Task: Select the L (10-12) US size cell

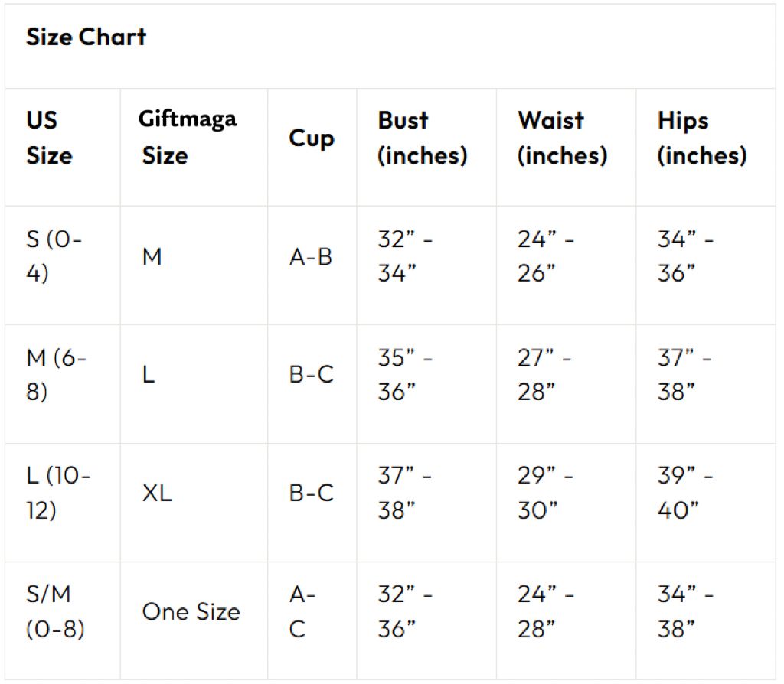Action: 58,493
